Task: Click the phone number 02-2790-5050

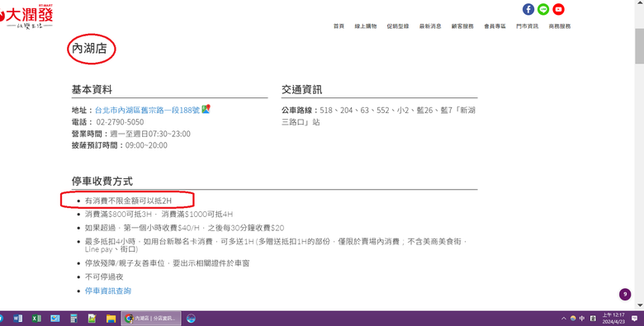Action: point(120,122)
